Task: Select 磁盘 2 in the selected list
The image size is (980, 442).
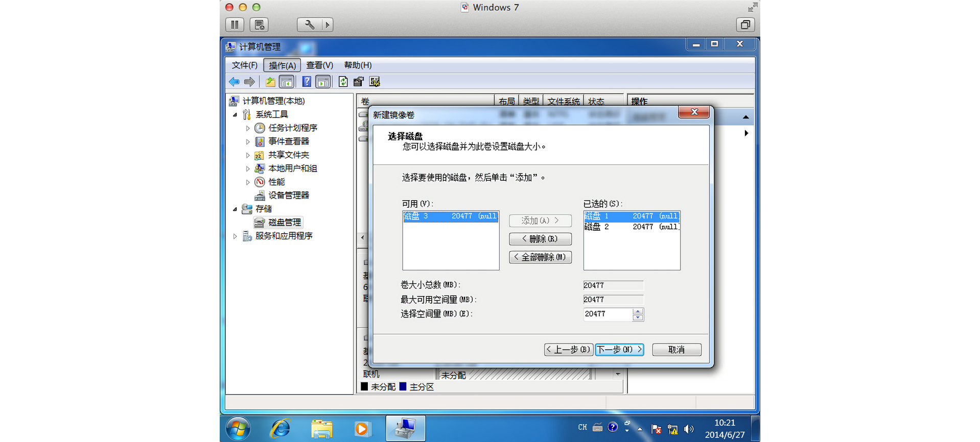Action: (632, 227)
